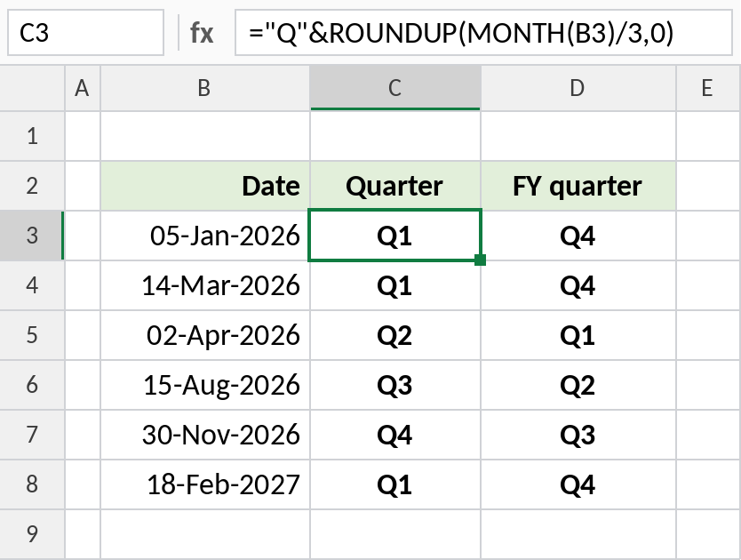Click the Quarter header cell
This screenshot has height=560, width=741.
tap(395, 186)
